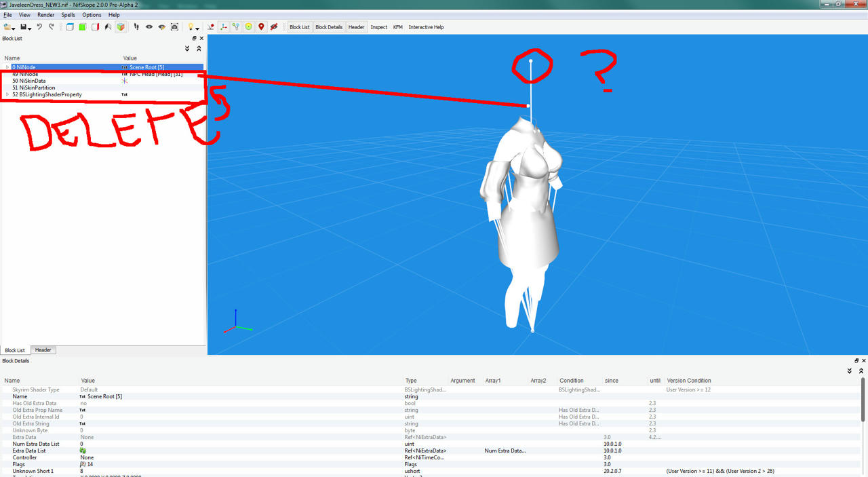
Task: Click the Load file icon in toolbar
Action: 7,27
